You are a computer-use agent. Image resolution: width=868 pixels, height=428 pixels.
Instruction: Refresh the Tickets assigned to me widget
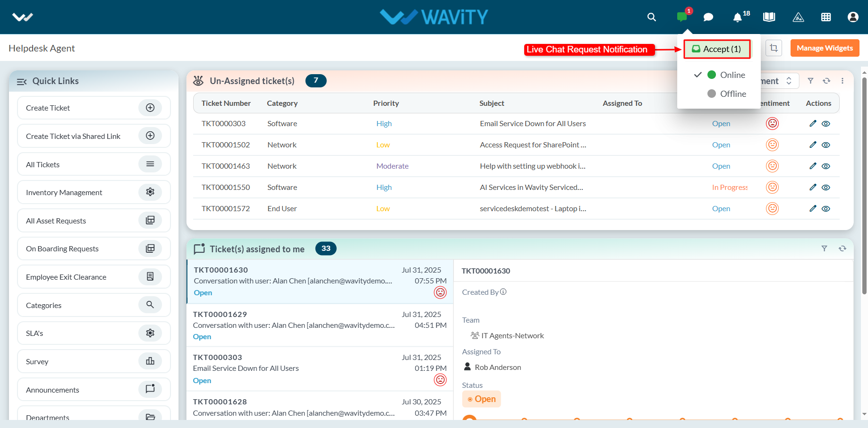point(842,248)
